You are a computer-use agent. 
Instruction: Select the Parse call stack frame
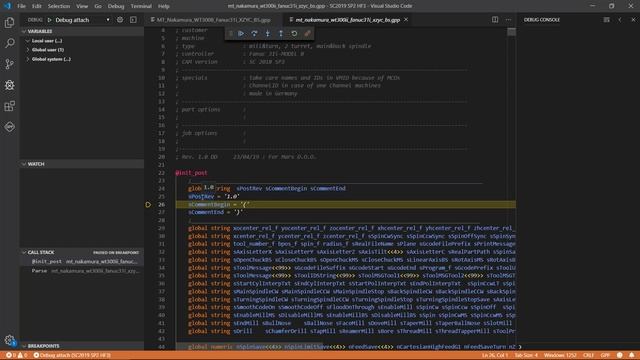click(x=82, y=271)
